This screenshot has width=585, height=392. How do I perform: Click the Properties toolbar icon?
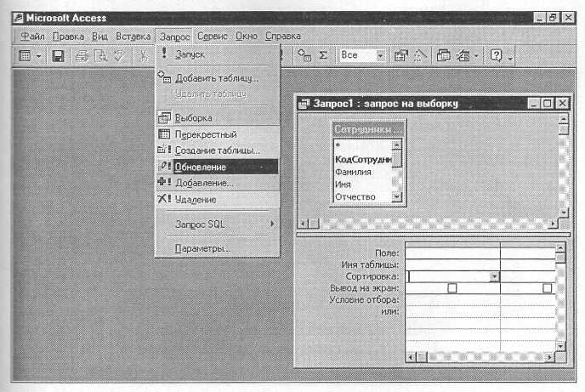point(401,55)
